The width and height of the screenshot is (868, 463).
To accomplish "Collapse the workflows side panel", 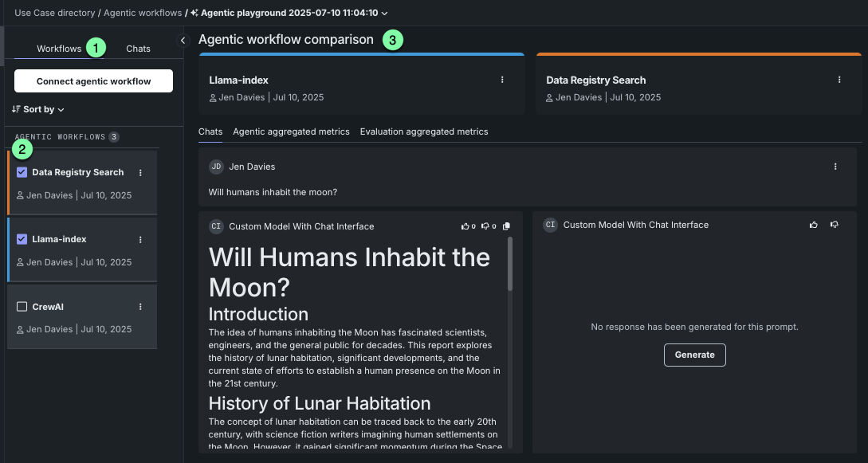I will tap(183, 41).
